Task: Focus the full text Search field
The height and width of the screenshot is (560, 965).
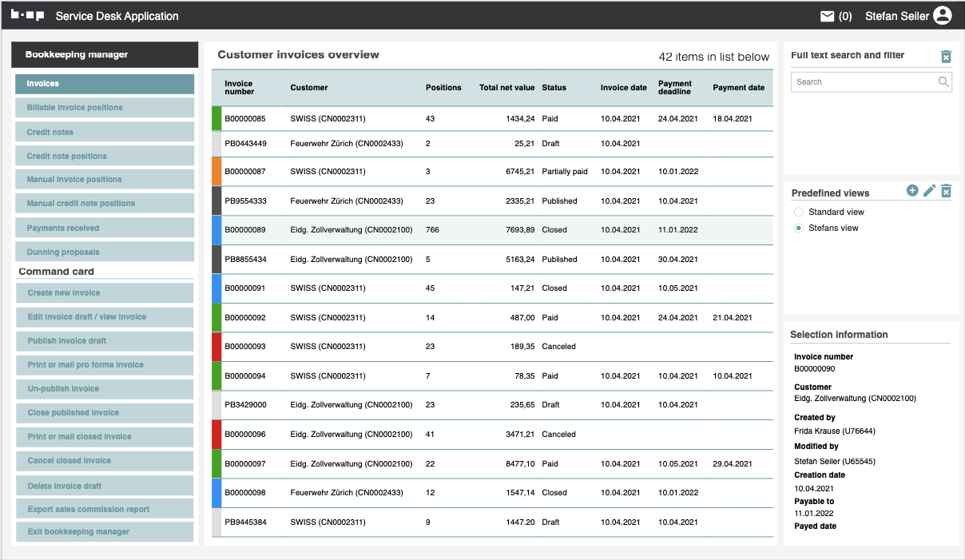Action: (x=863, y=81)
